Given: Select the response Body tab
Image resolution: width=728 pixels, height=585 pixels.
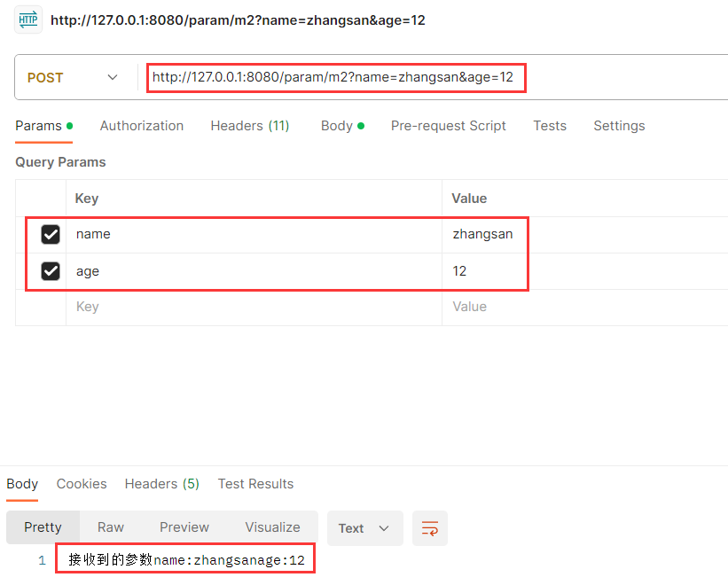Looking at the screenshot, I should point(22,484).
